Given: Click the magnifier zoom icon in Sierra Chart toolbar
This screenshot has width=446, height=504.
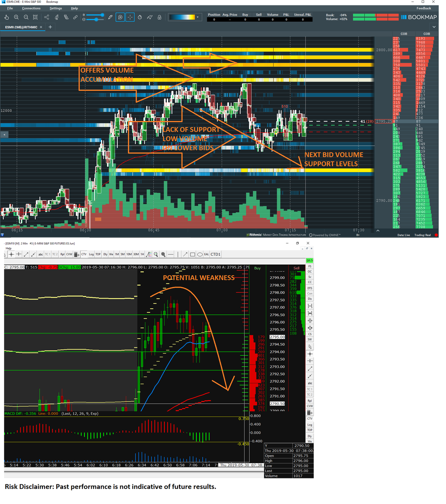Looking at the screenshot, I should point(156,254).
